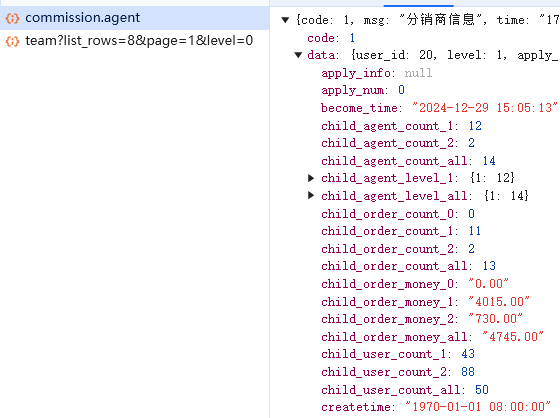This screenshot has height=418, width=560.
Task: Click child_order_count_all value 13
Action: [x=489, y=266]
